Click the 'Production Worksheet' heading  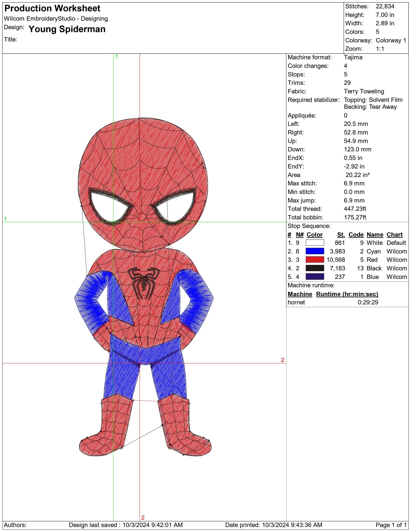[x=52, y=9]
